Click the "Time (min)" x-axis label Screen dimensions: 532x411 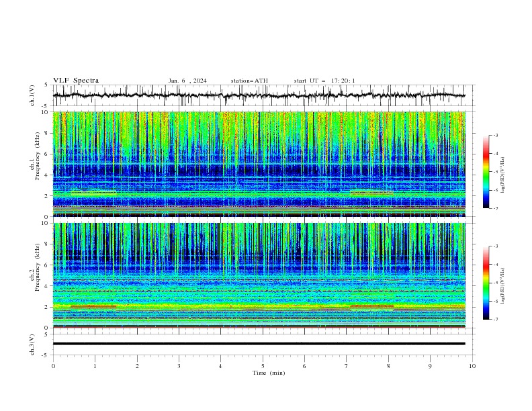[269, 373]
